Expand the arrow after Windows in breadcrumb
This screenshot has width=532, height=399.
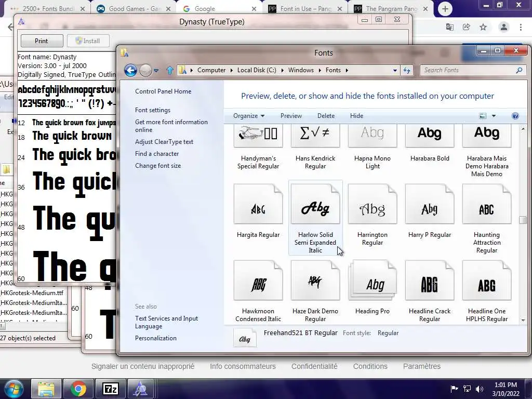320,70
